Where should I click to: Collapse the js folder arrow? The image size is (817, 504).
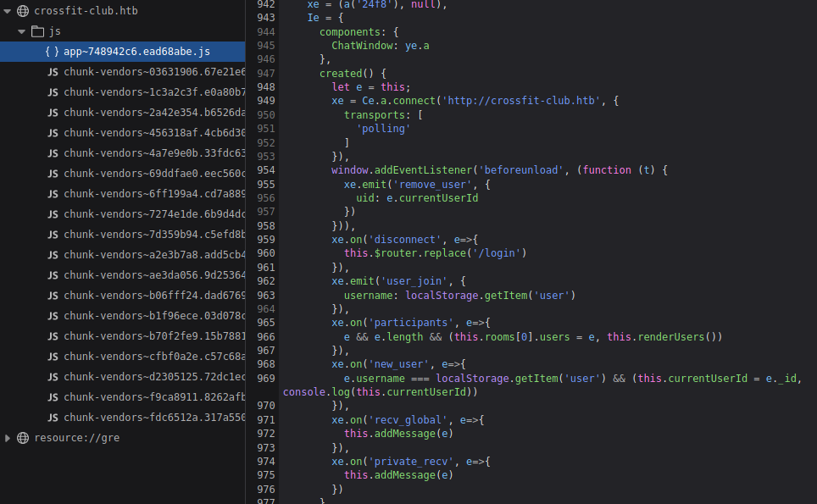point(21,31)
